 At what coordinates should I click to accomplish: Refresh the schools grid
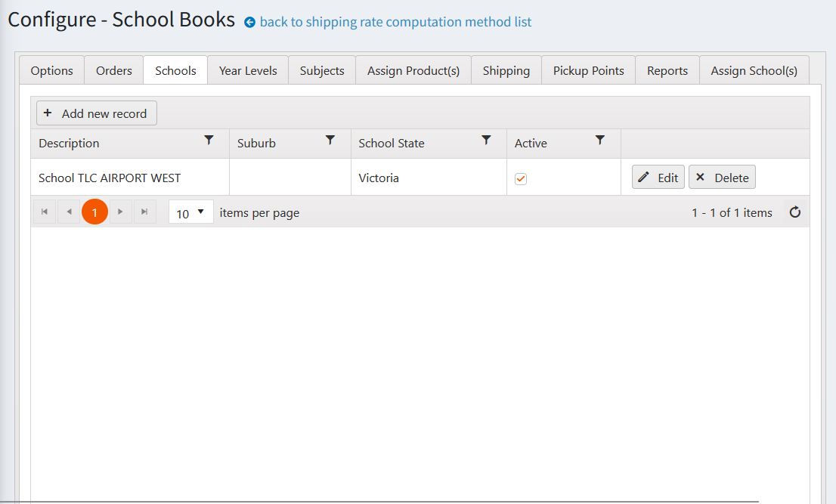795,212
